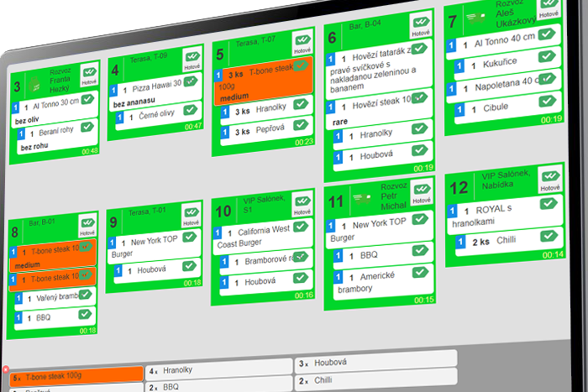This screenshot has width=588, height=392.
Task: Select the delivery icon on order 3
Action: coord(35,84)
